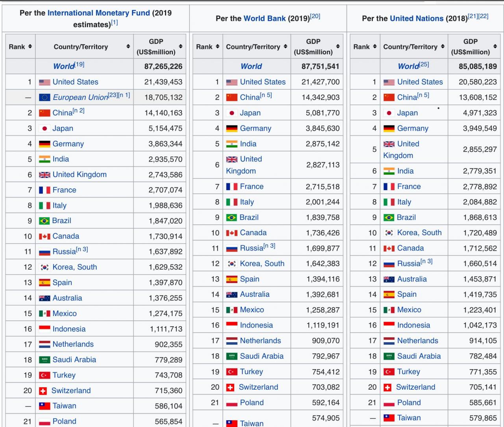Open Switzerland link in UN table
Image resolution: width=504 pixels, height=427 pixels.
tap(416, 387)
